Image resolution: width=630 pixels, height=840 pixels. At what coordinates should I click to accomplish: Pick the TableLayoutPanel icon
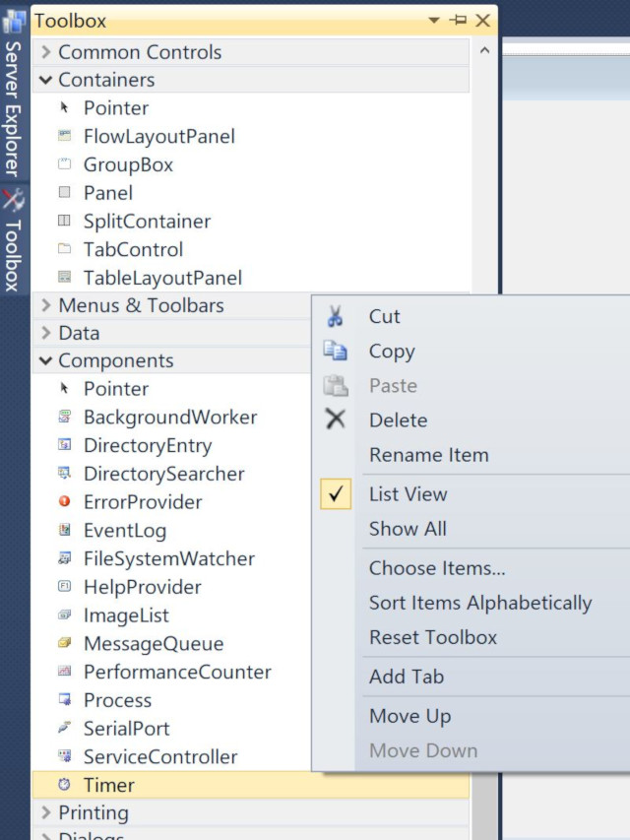tap(65, 278)
